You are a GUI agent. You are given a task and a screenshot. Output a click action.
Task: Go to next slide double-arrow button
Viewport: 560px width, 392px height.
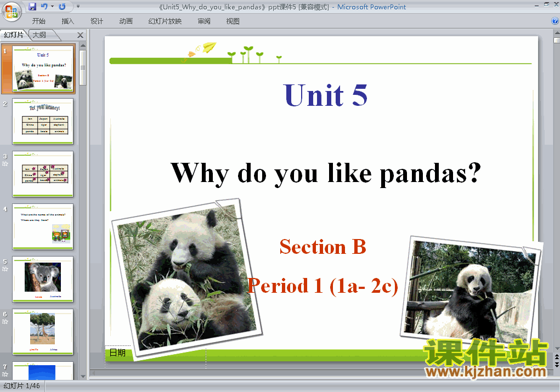tap(557, 364)
